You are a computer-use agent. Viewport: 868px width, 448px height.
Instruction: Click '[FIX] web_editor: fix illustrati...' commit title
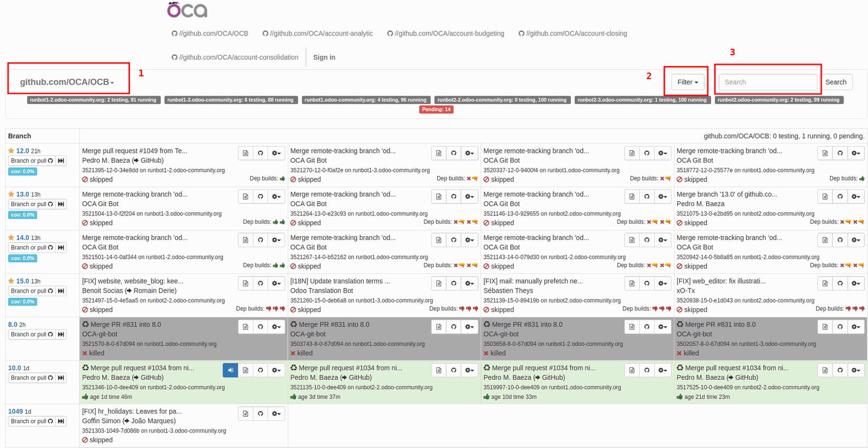pyautogui.click(x=721, y=281)
